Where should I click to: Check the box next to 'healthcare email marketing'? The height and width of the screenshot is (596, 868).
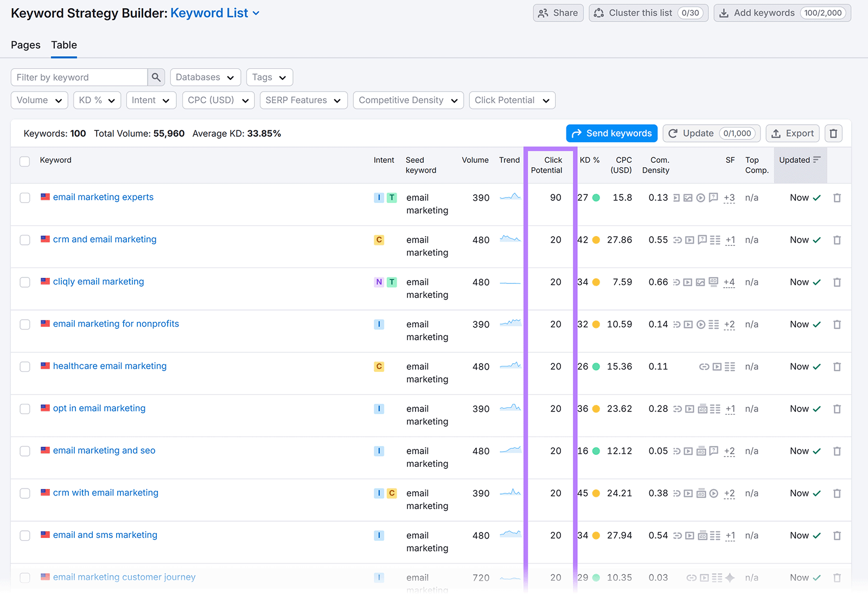(24, 366)
